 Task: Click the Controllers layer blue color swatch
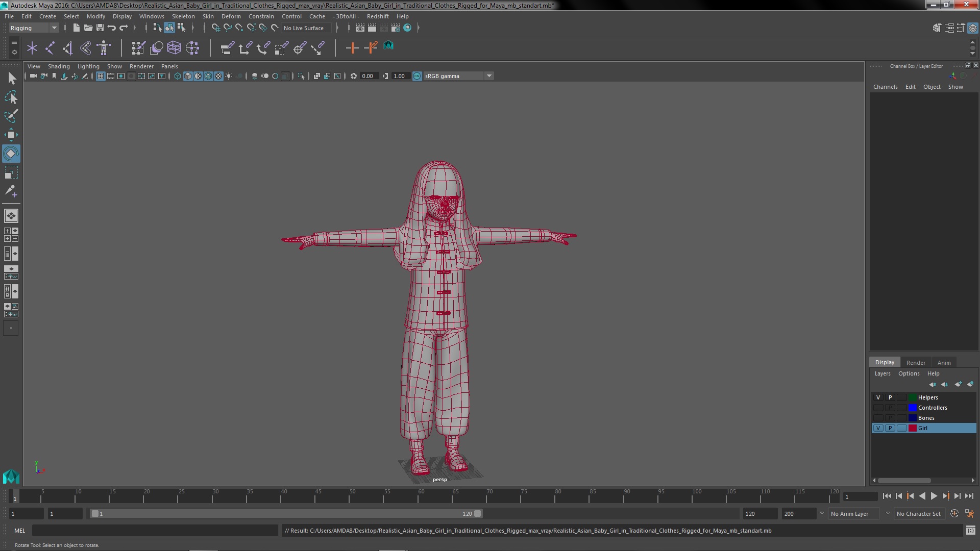912,408
